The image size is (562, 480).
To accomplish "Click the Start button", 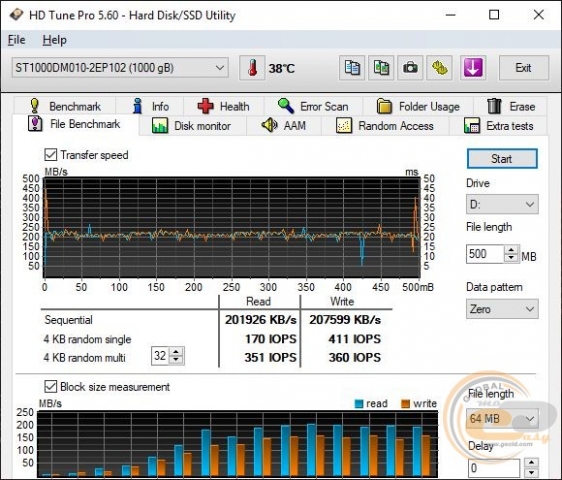I will pyautogui.click(x=502, y=159).
